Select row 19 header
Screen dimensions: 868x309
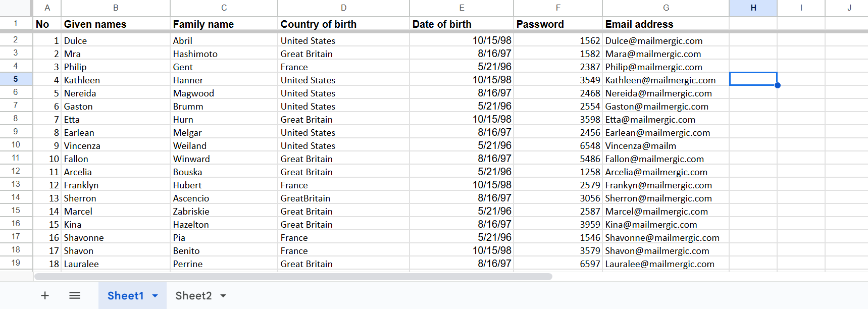16,263
